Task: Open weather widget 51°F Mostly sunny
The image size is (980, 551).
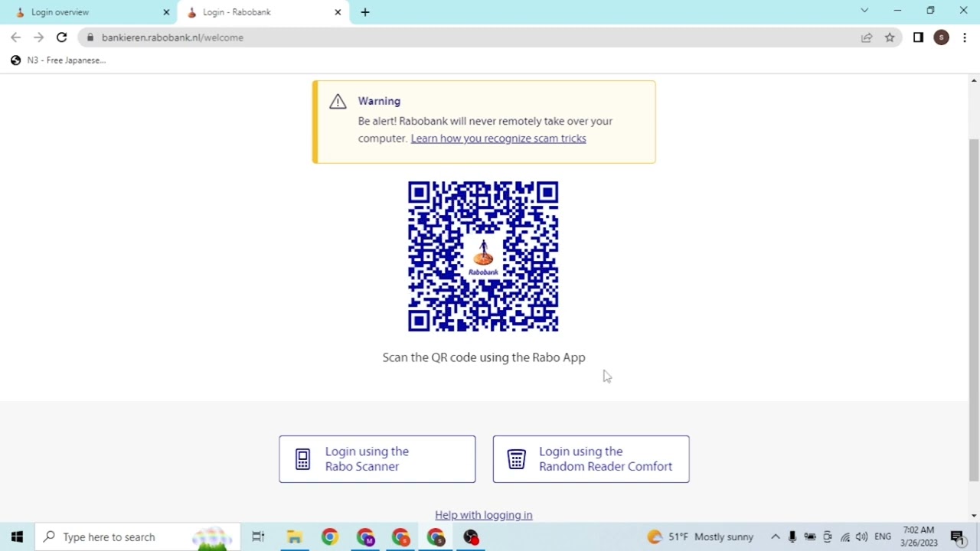Action: point(701,537)
